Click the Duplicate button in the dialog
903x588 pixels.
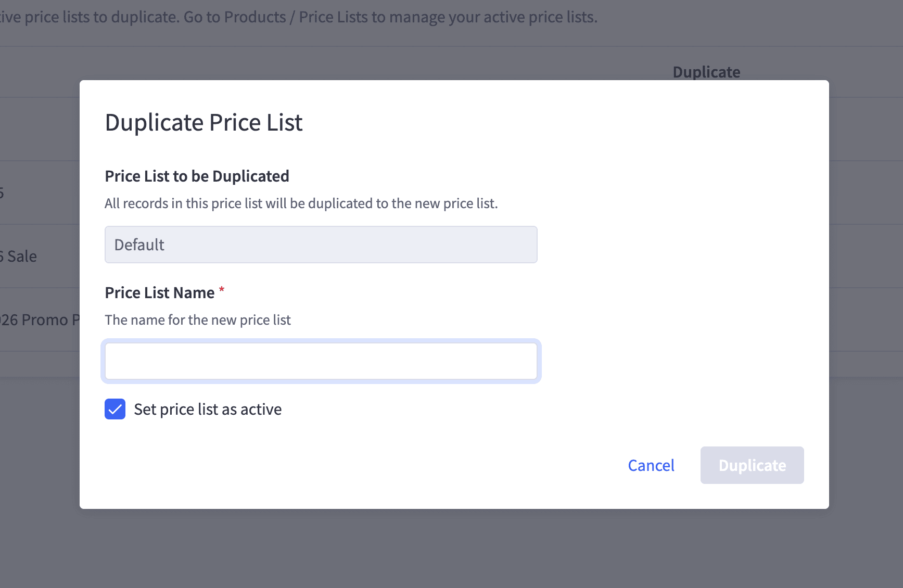pyautogui.click(x=752, y=465)
